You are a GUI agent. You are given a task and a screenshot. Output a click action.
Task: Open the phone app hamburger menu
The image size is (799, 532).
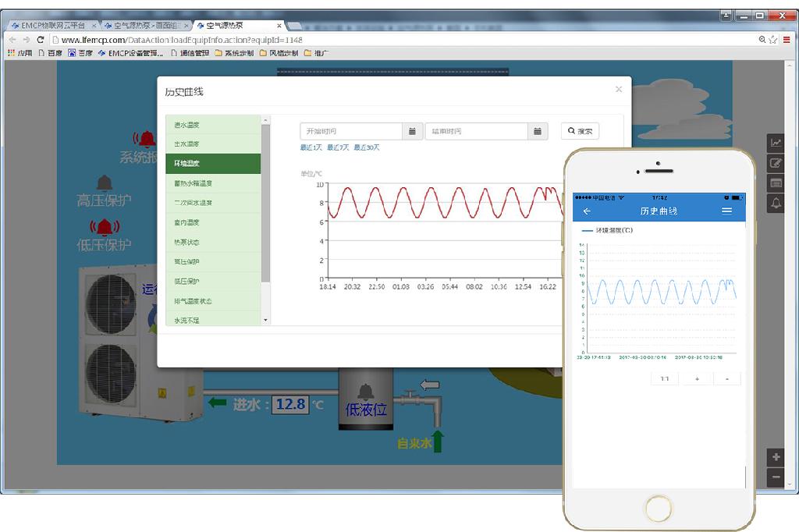point(727,211)
